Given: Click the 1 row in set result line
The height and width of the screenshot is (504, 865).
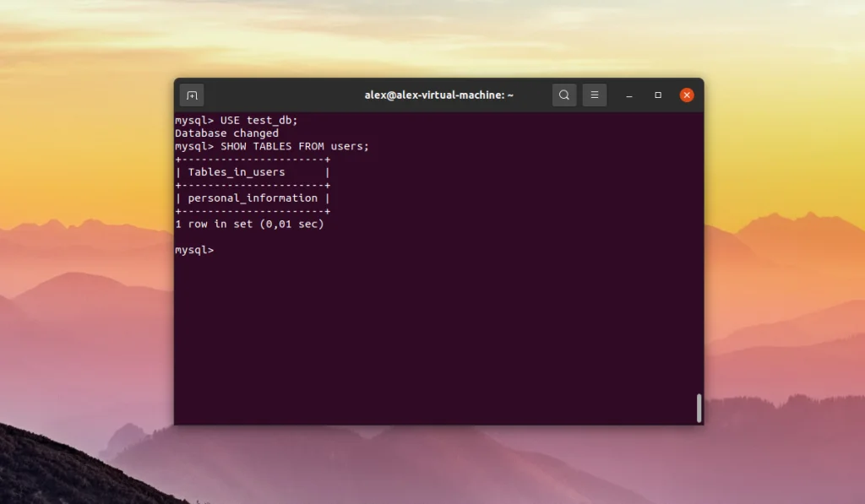Looking at the screenshot, I should (x=250, y=224).
